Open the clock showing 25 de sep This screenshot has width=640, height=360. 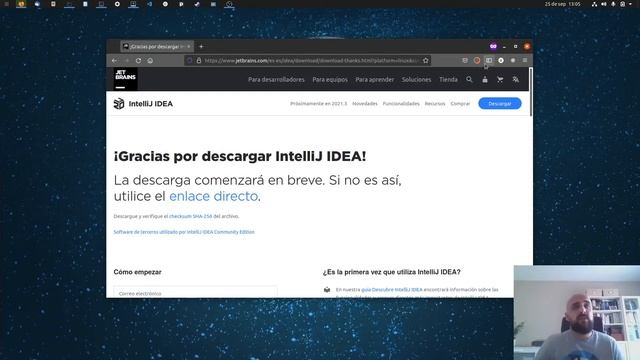[562, 4]
